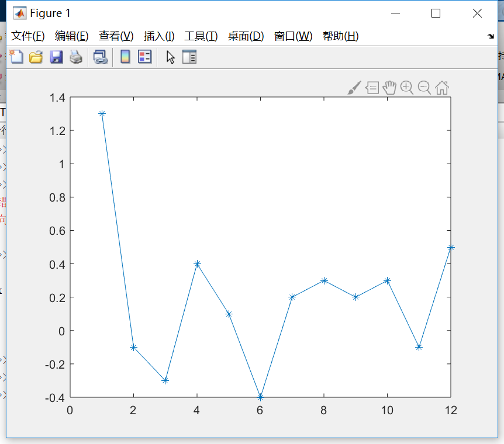Click the Link Plot toolbar icon
This screenshot has width=504, height=444.
[101, 57]
